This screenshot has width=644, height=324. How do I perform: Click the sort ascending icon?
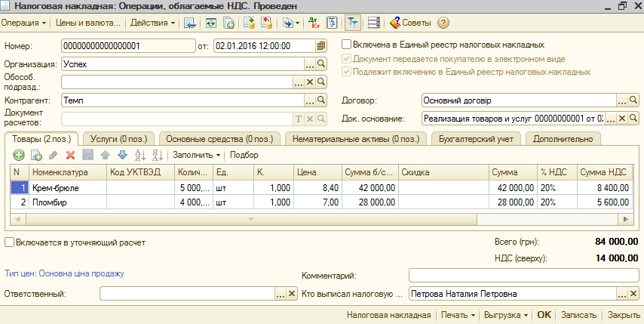tap(140, 155)
